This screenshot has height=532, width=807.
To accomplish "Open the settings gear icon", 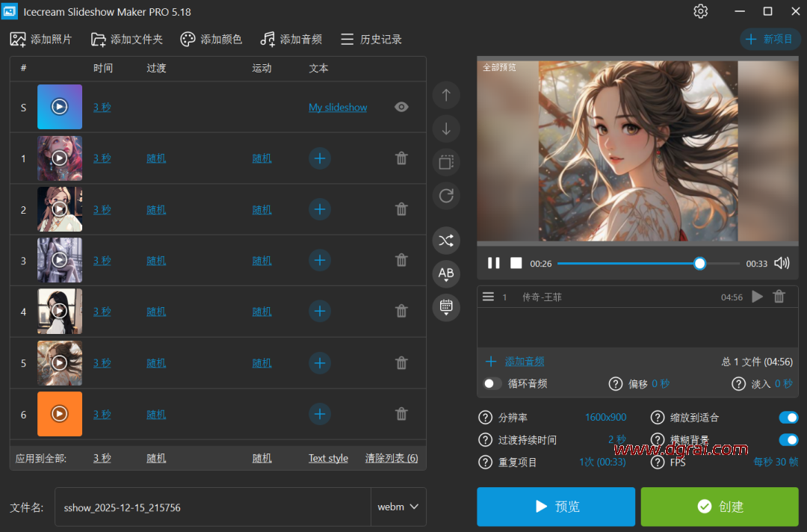I will tap(700, 11).
